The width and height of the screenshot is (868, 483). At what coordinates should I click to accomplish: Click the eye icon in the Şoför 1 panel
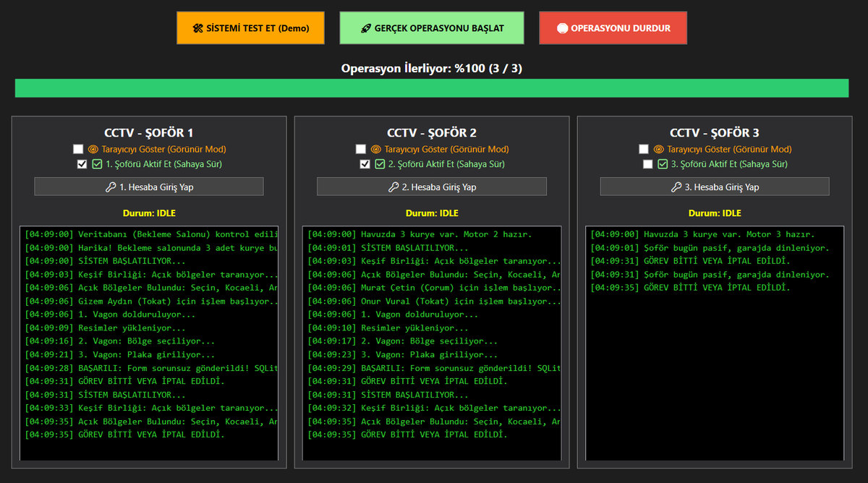[x=93, y=149]
